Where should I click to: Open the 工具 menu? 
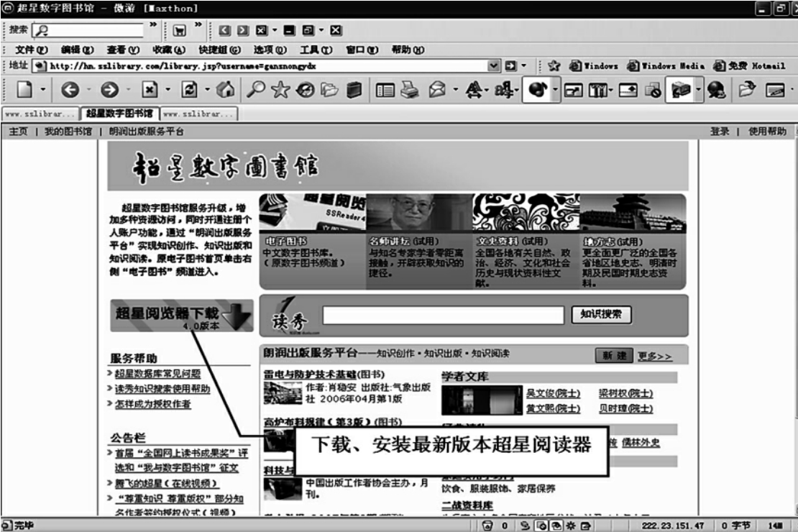click(x=316, y=50)
